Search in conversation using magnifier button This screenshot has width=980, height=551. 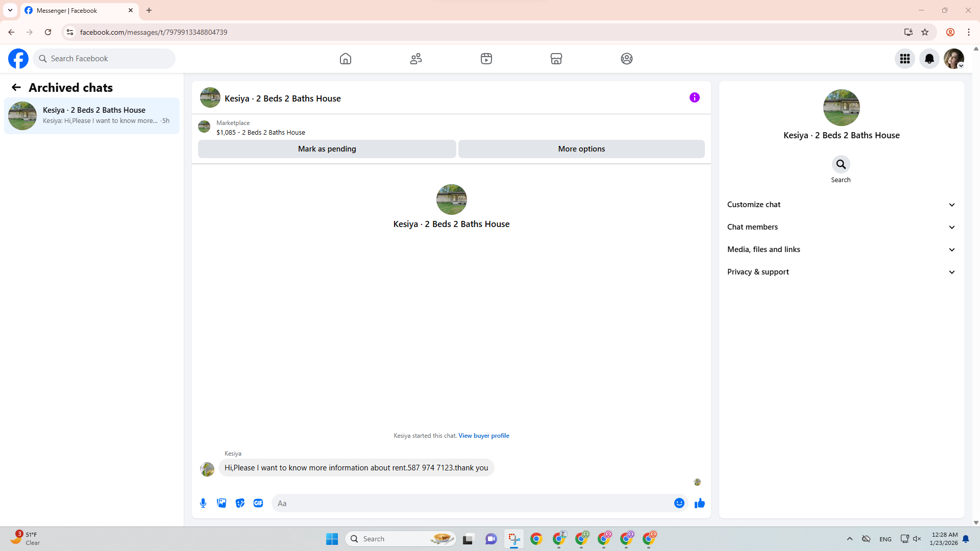click(x=841, y=164)
